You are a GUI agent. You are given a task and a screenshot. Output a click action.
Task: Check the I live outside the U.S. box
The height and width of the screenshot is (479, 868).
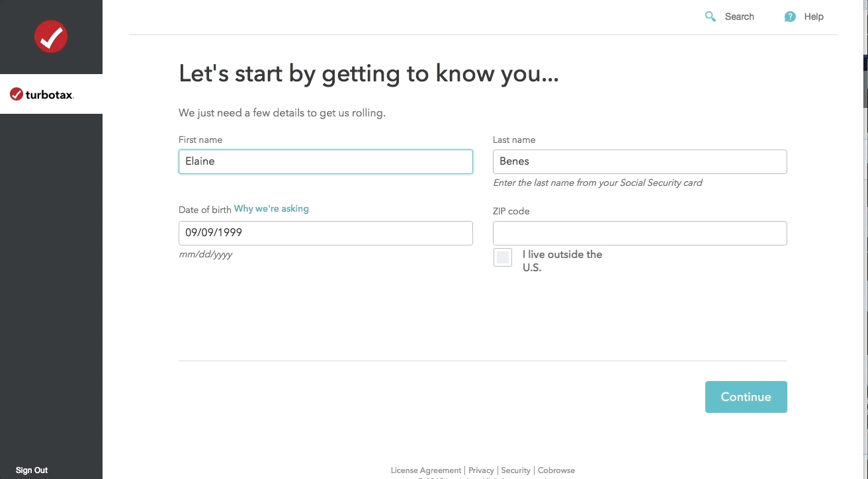503,257
